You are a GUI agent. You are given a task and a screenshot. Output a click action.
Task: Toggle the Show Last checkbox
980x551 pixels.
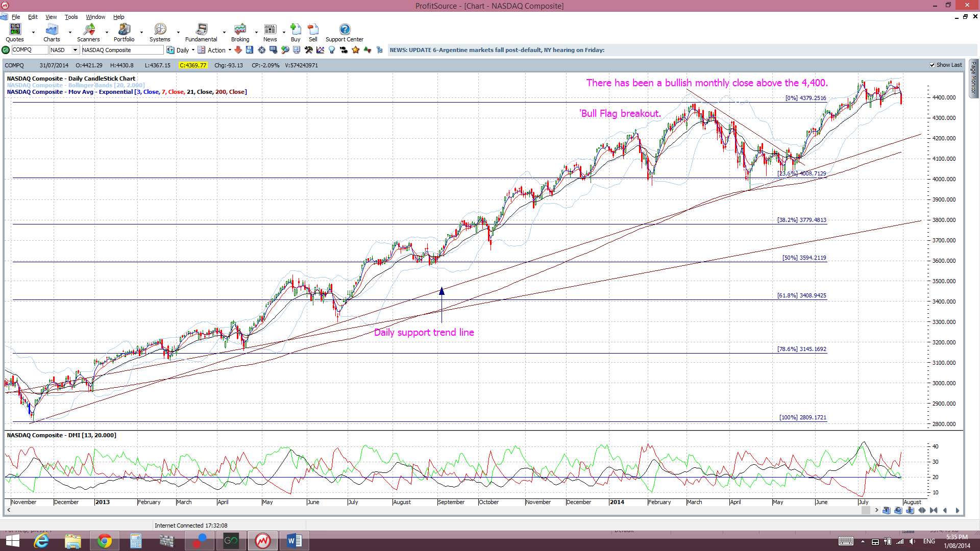(933, 65)
